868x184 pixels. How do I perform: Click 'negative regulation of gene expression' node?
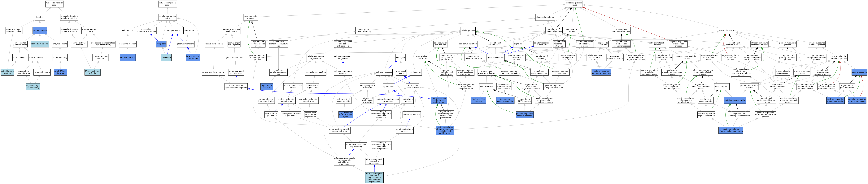point(857,100)
